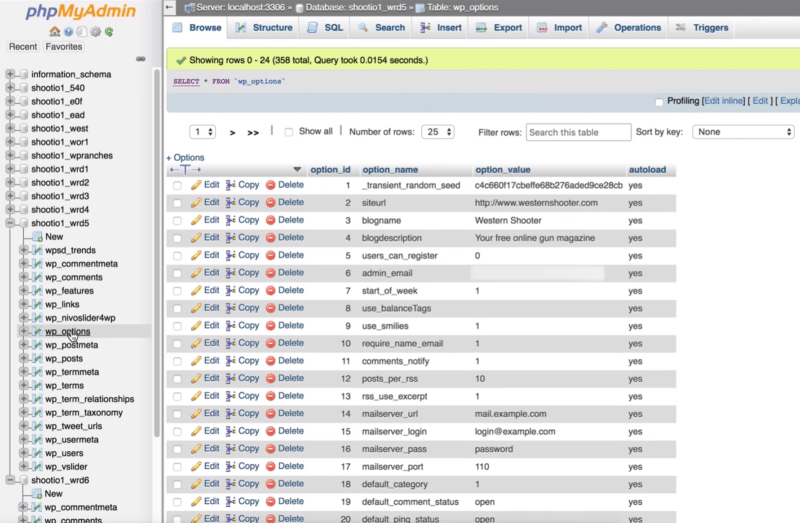Image resolution: width=800 pixels, height=523 pixels.
Task: Check the row checkbox for require_name_email
Action: pos(177,344)
